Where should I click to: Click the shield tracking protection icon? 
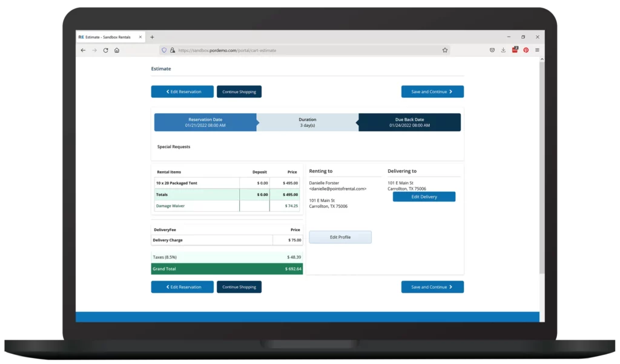click(164, 50)
